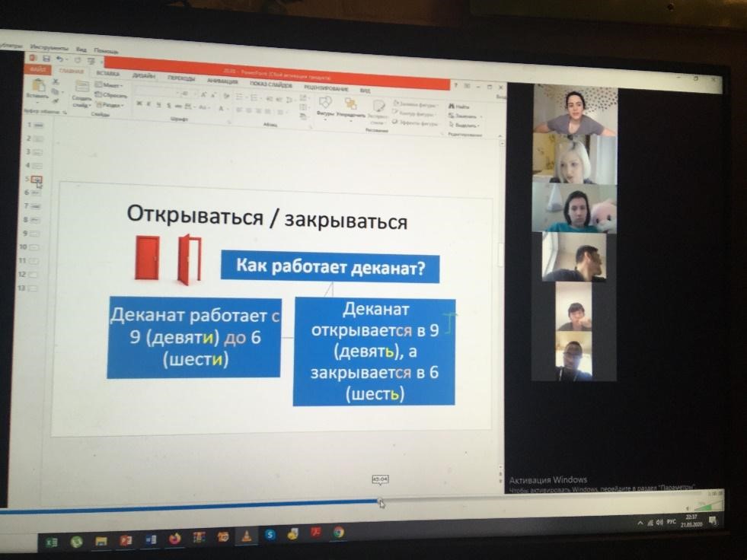Click the Фигуры shapes icon
The width and height of the screenshot is (747, 560).
(x=325, y=105)
